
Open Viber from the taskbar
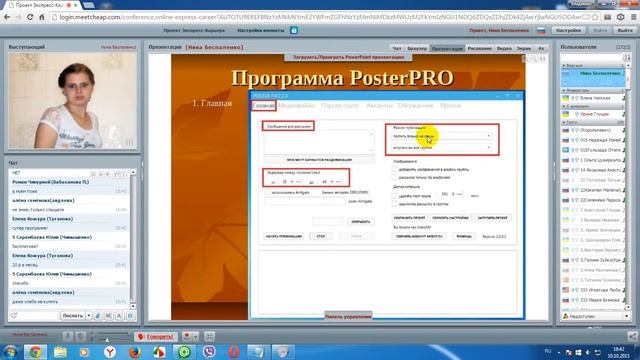(209, 351)
